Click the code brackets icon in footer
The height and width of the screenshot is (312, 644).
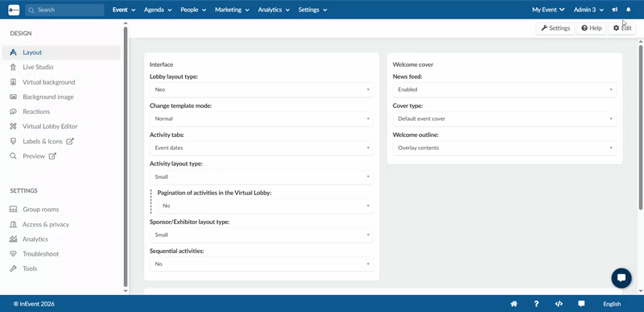point(559,304)
